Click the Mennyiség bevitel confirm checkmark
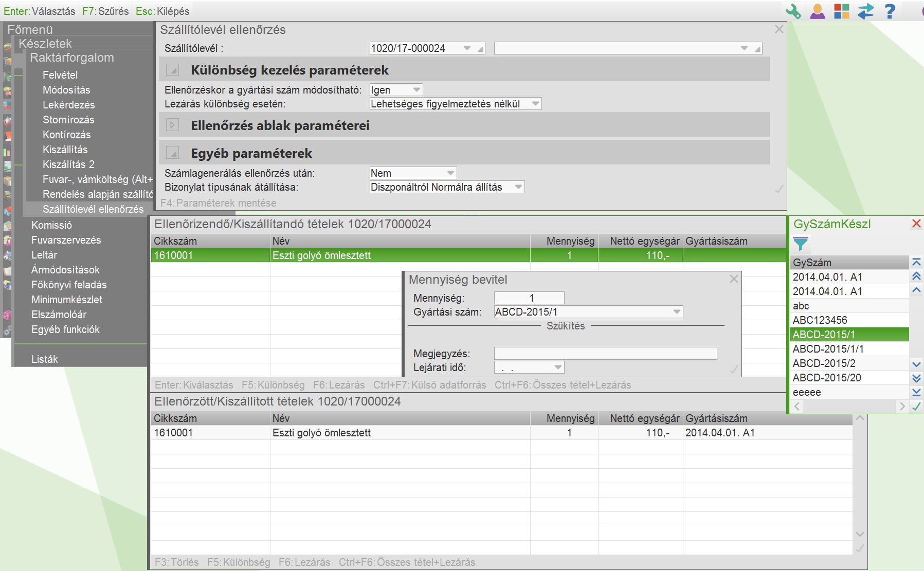This screenshot has width=924, height=571. [734, 369]
